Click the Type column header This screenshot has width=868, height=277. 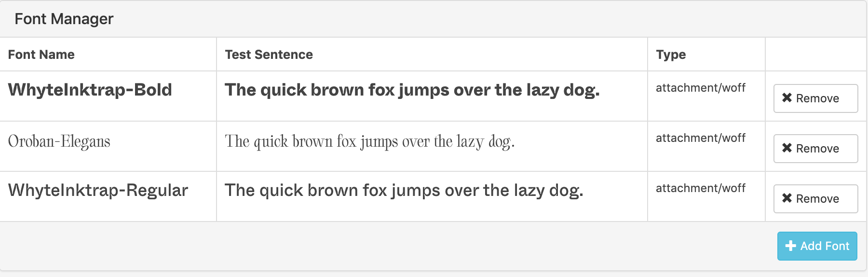pos(671,55)
